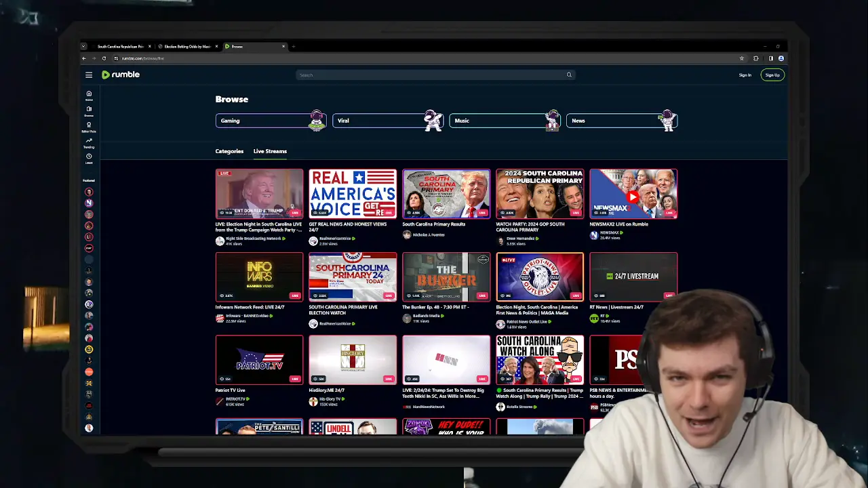
Task: Select the Live Streams tab
Action: click(x=270, y=151)
